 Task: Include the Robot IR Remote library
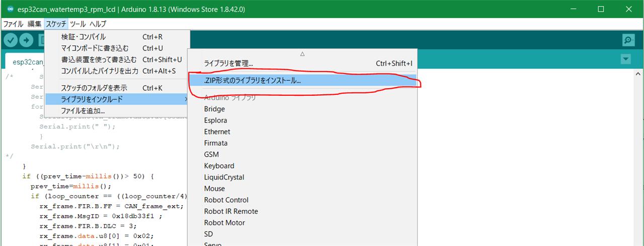pos(302,211)
